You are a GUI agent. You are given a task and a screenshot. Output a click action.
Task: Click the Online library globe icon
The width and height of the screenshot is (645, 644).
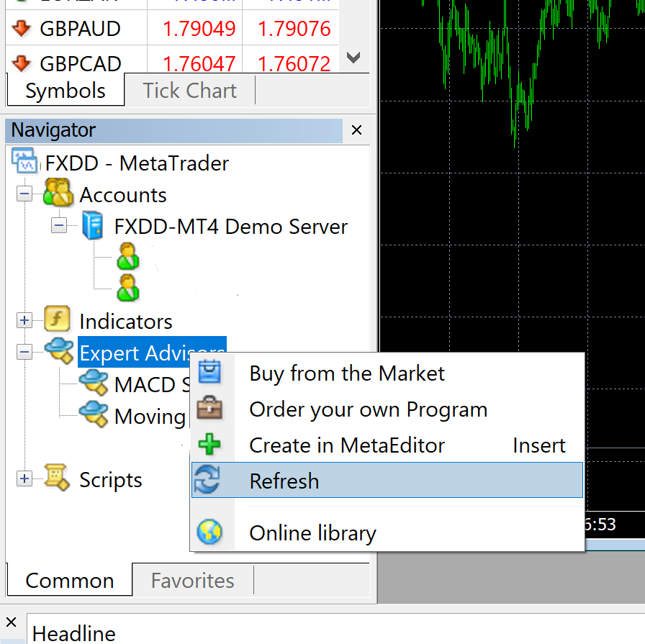pos(209,532)
